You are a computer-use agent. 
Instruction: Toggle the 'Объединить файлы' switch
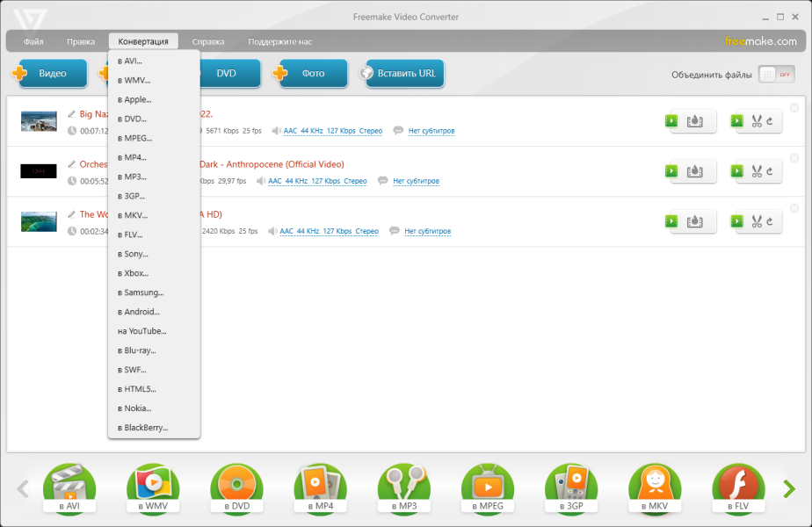tap(776, 75)
